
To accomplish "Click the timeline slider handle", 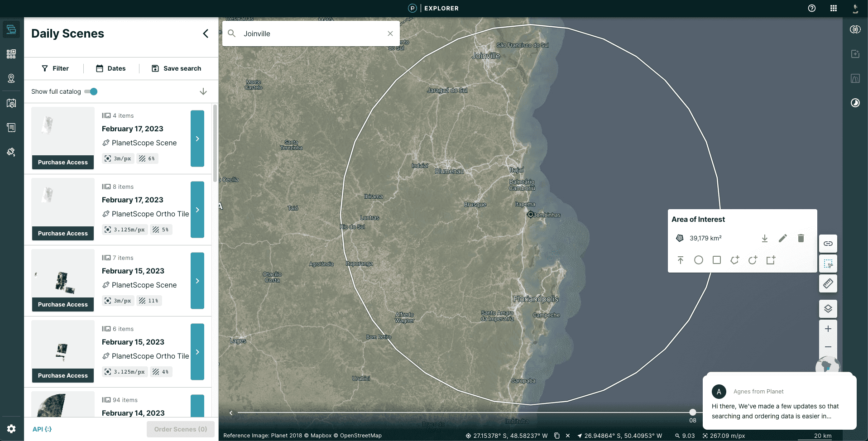I will click(692, 412).
